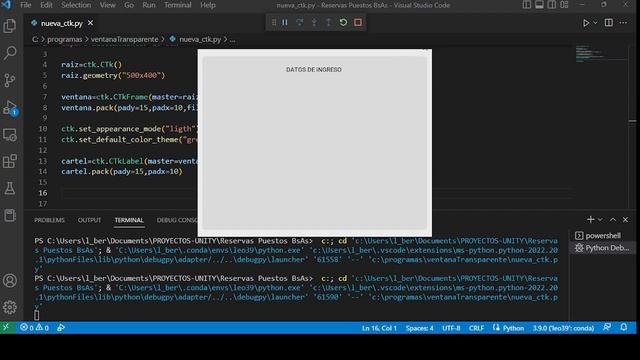Open the Run and Debug view

10,107
